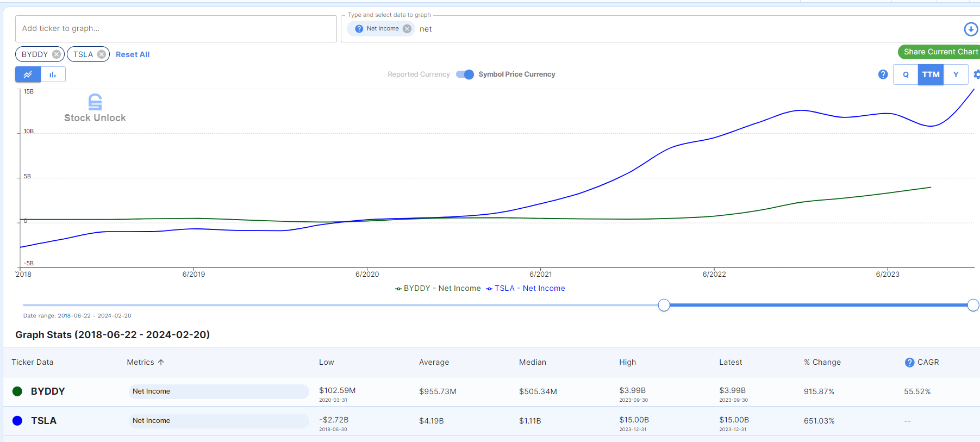
Task: Click BYDDY row name in stats table
Action: tap(48, 391)
